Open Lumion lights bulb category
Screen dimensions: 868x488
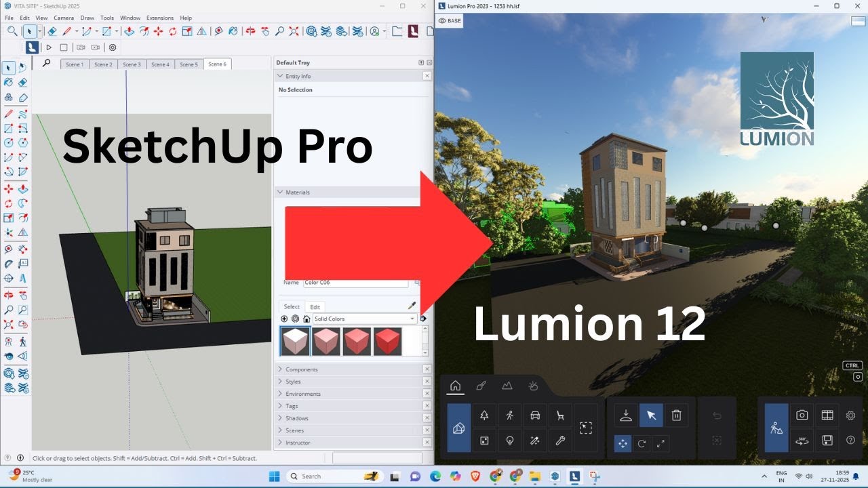[509, 441]
